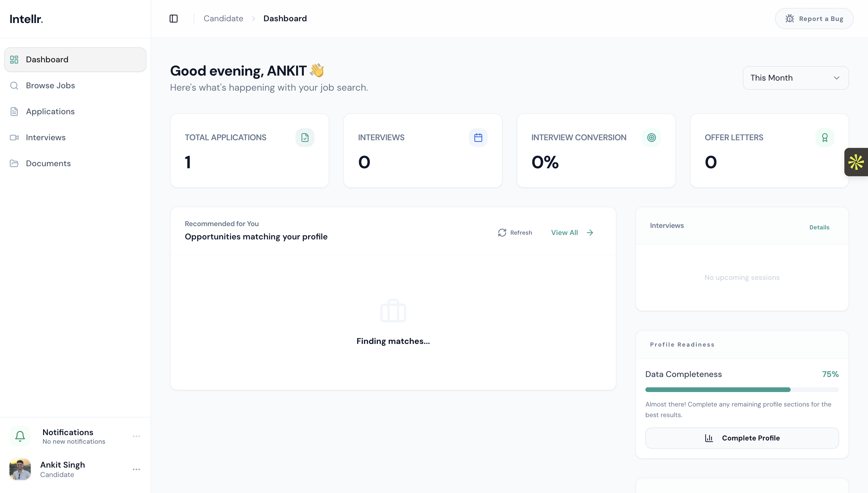This screenshot has height=493, width=868.
Task: Click Ankit Singh's profile avatar
Action: 20,469
